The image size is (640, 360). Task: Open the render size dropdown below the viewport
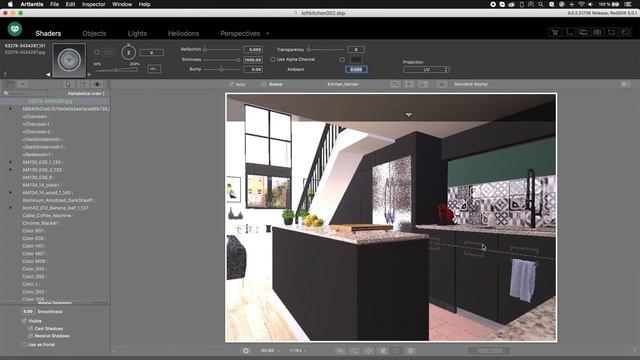[270, 351]
